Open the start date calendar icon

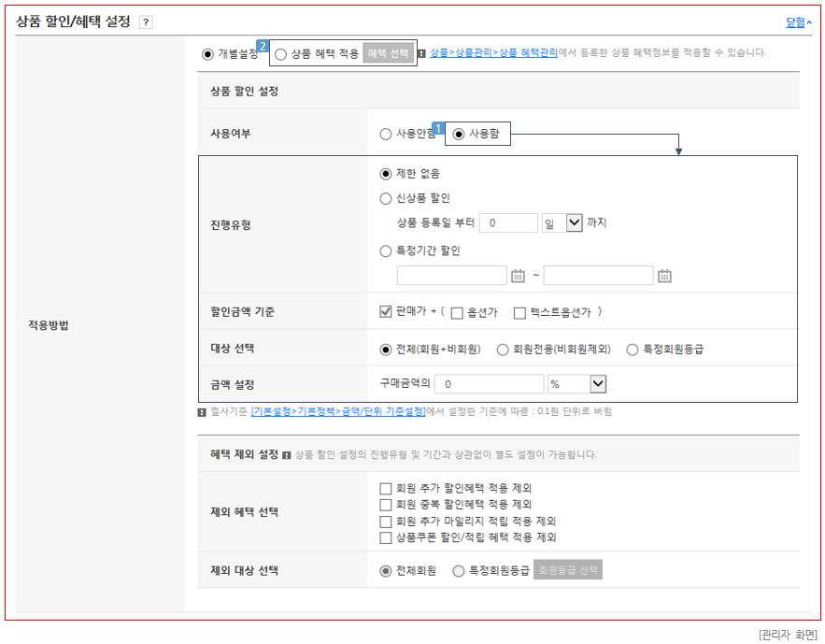coord(519,276)
